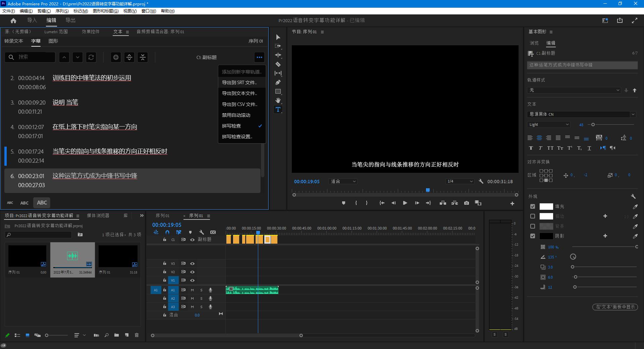Select the Hand tool

tap(278, 100)
